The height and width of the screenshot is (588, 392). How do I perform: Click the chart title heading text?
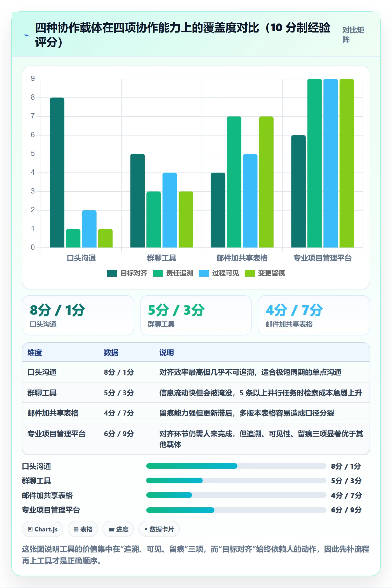pos(183,35)
